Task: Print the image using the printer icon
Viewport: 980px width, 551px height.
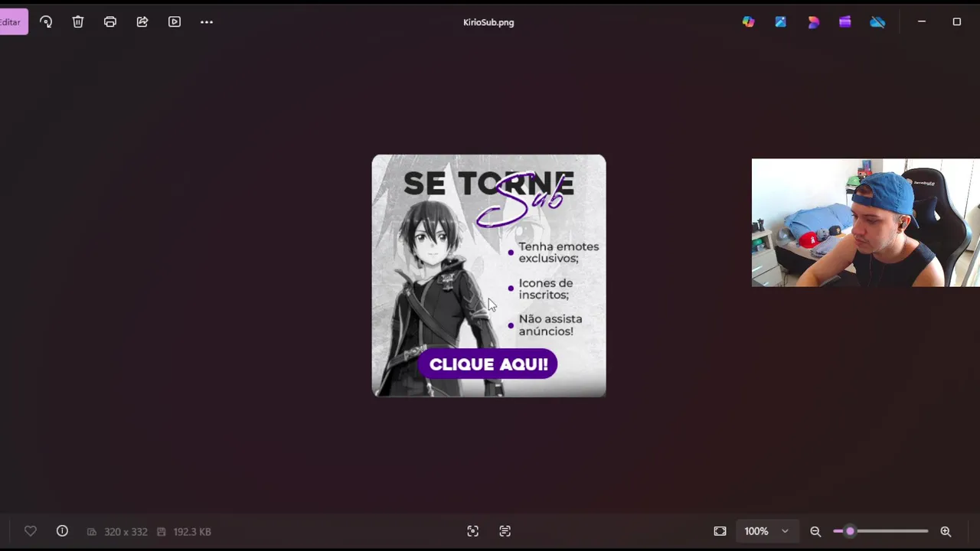Action: click(x=110, y=22)
